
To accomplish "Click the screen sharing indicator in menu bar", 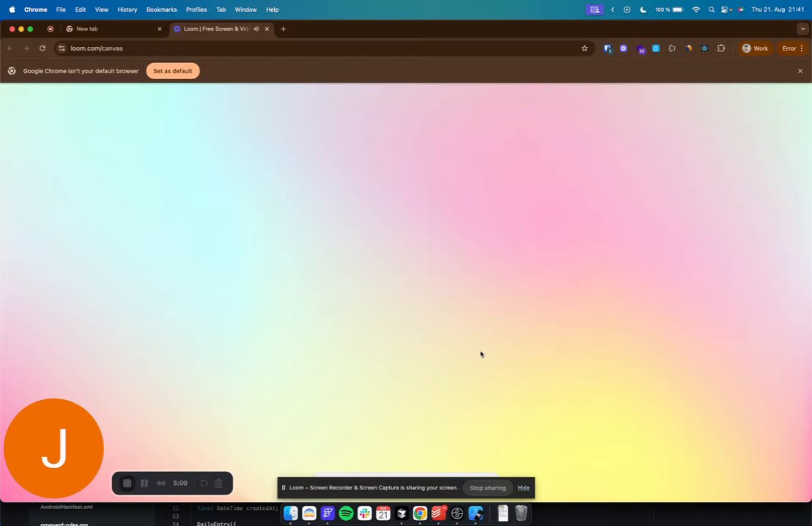I will click(x=594, y=10).
